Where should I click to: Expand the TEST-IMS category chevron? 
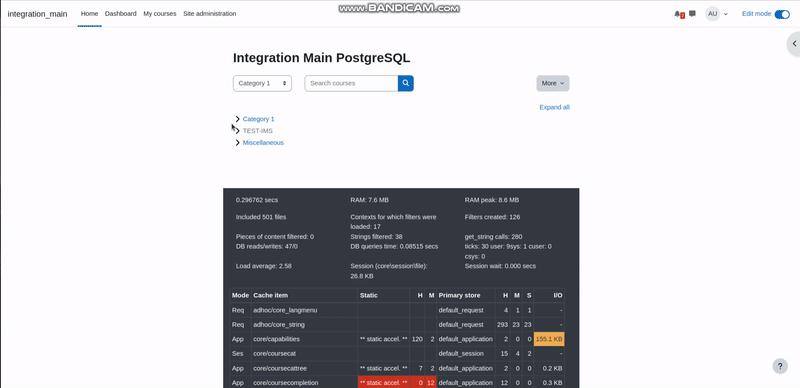(x=237, y=131)
